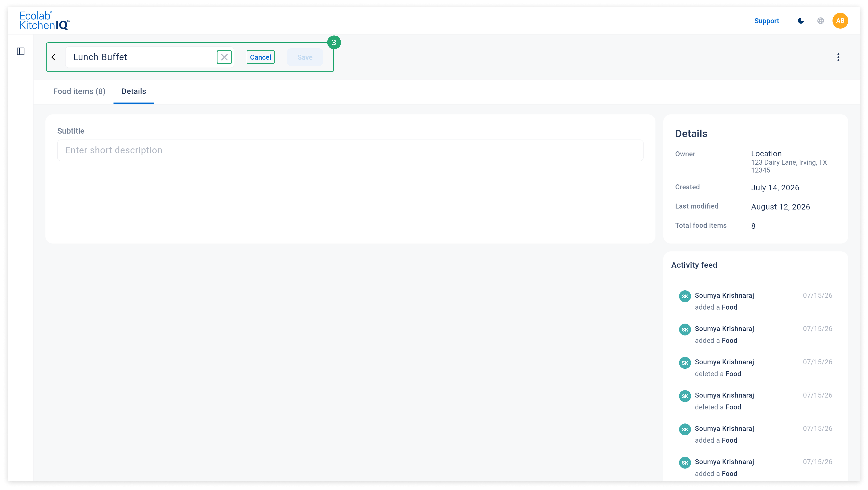Click the Activity feed heading
Image resolution: width=868 pixels, height=490 pixels.
(694, 265)
